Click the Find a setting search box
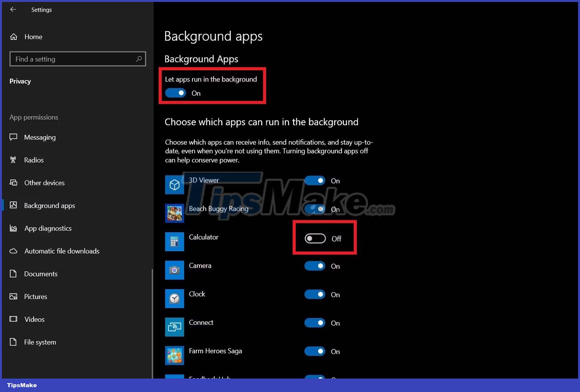 pos(78,59)
